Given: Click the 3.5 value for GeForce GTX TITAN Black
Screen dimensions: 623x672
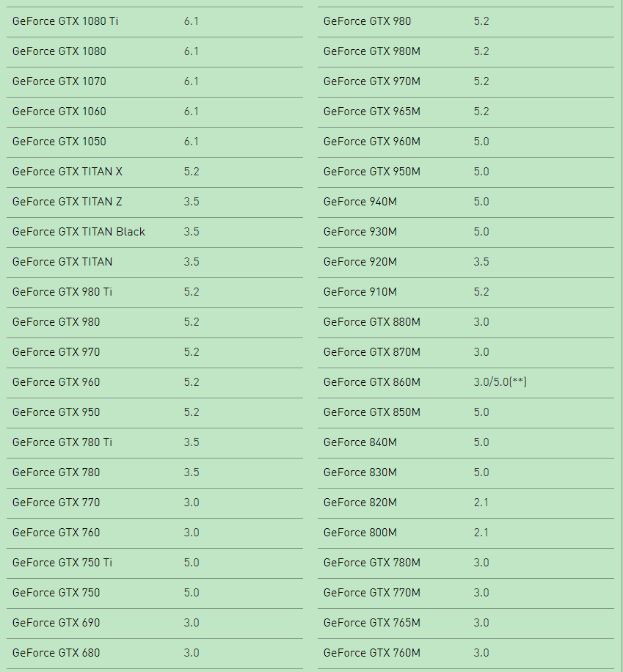Looking at the screenshot, I should (192, 232).
